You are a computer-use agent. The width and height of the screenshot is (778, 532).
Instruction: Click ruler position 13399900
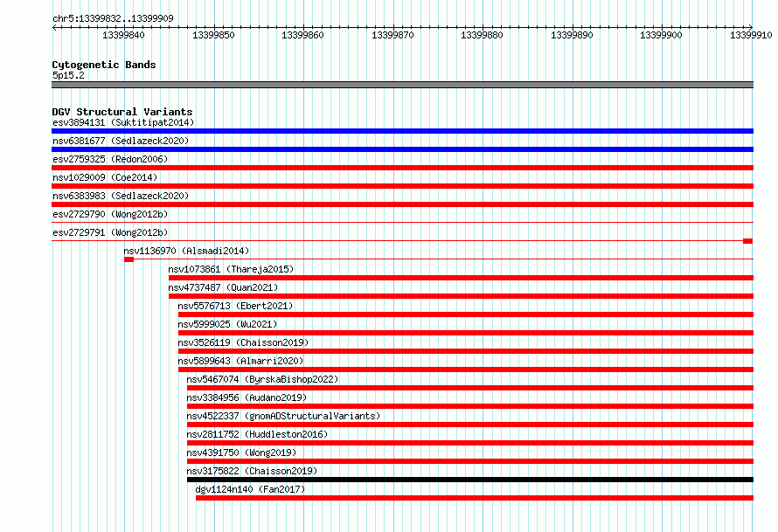661,35
